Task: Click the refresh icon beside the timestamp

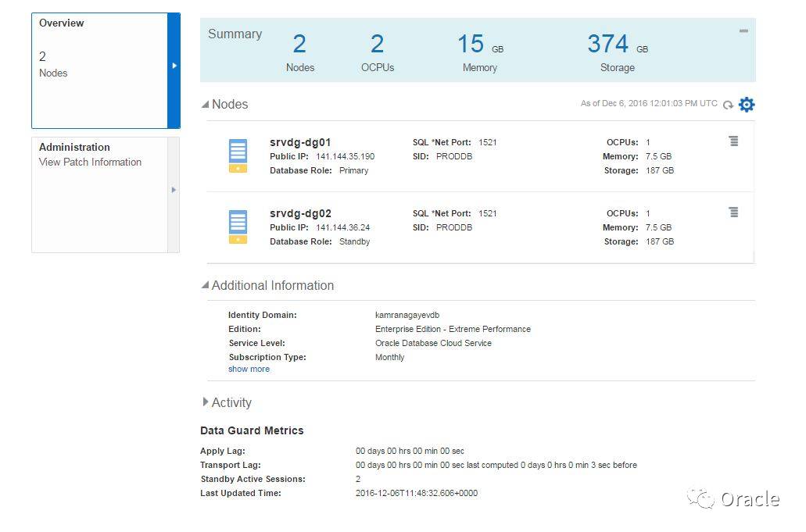Action: tap(728, 105)
